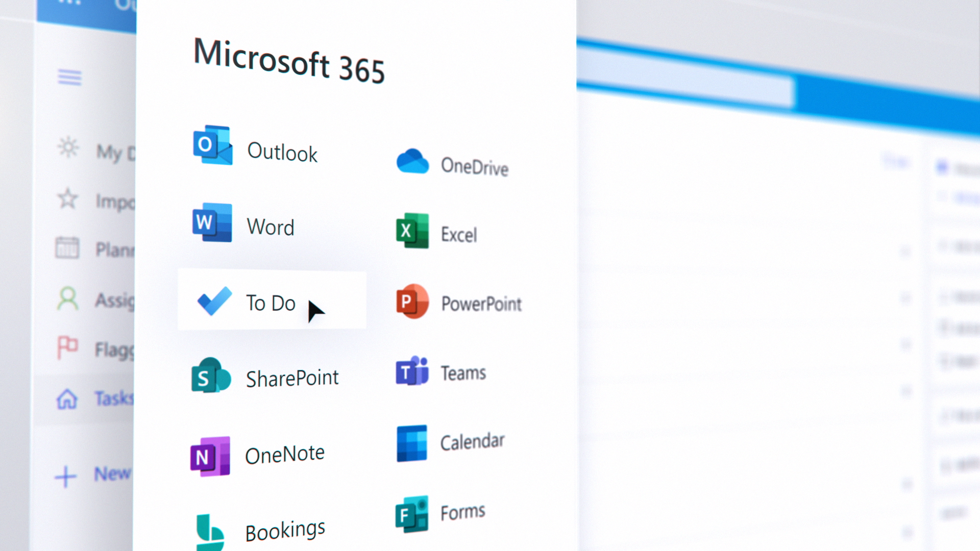980x551 pixels.
Task: Open the To Do checkmark icon
Action: click(x=214, y=301)
